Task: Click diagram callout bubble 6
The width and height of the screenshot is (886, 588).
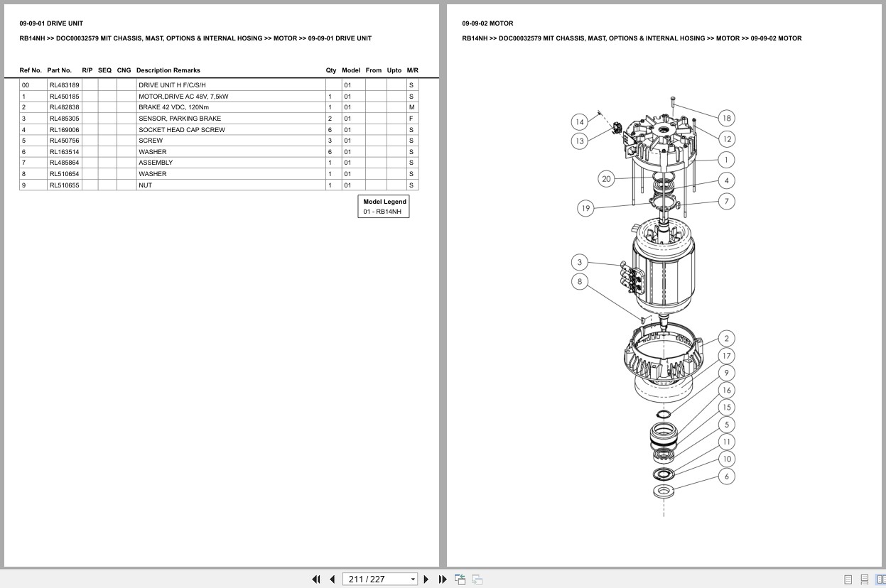Action: [x=726, y=477]
